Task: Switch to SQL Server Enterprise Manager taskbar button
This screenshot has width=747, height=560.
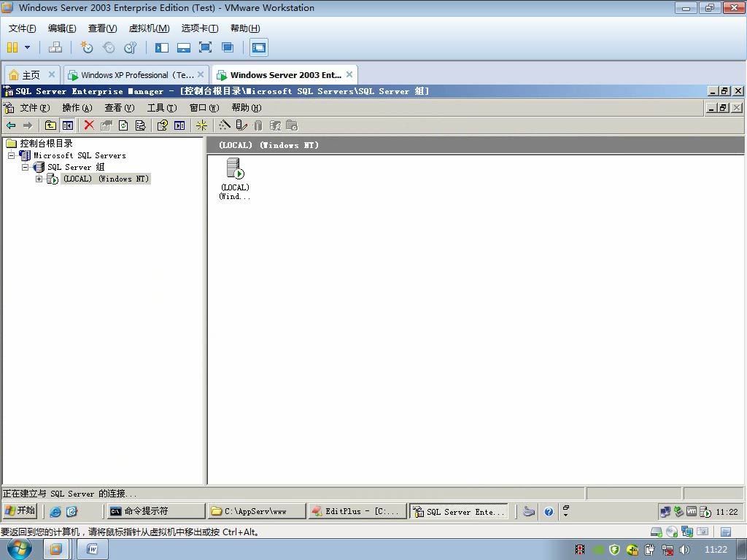Action: tap(460, 511)
